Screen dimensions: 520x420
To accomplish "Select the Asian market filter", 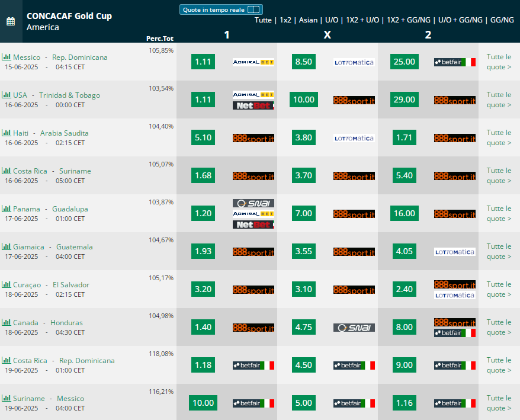I will coord(308,20).
